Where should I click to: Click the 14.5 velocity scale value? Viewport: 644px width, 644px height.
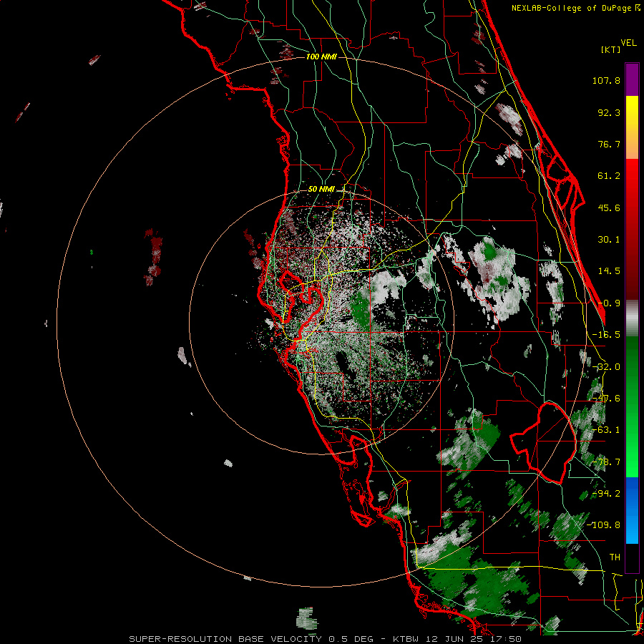point(609,271)
